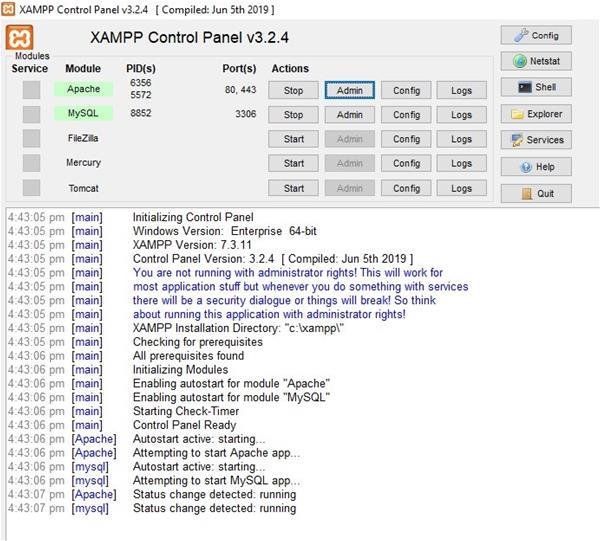Stop the MySQL module

(x=293, y=114)
